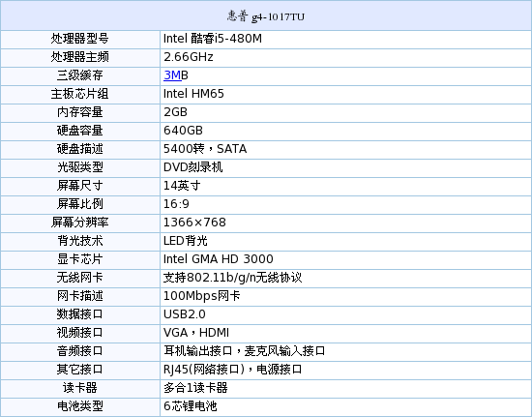Click the label 处理器主频
This screenshot has height=417, width=532.
[79, 57]
